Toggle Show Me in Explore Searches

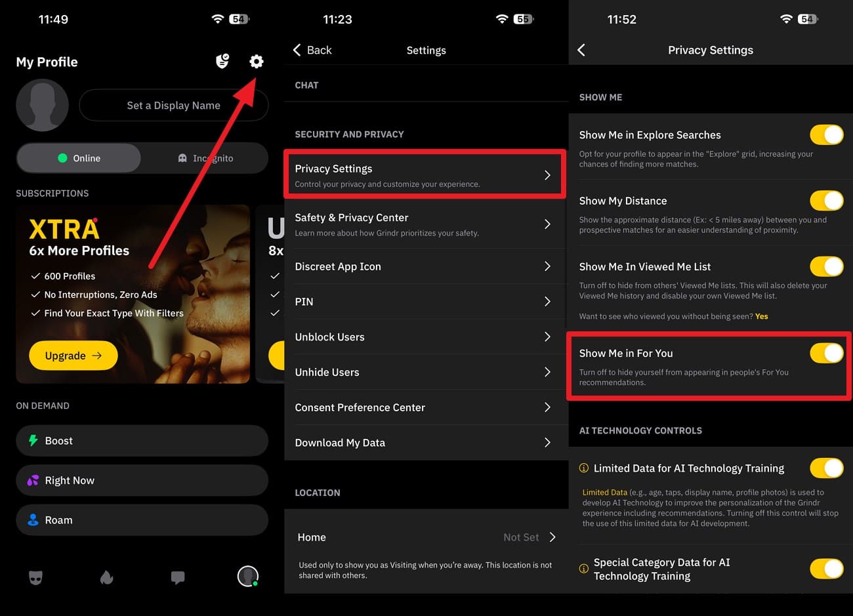coord(827,134)
